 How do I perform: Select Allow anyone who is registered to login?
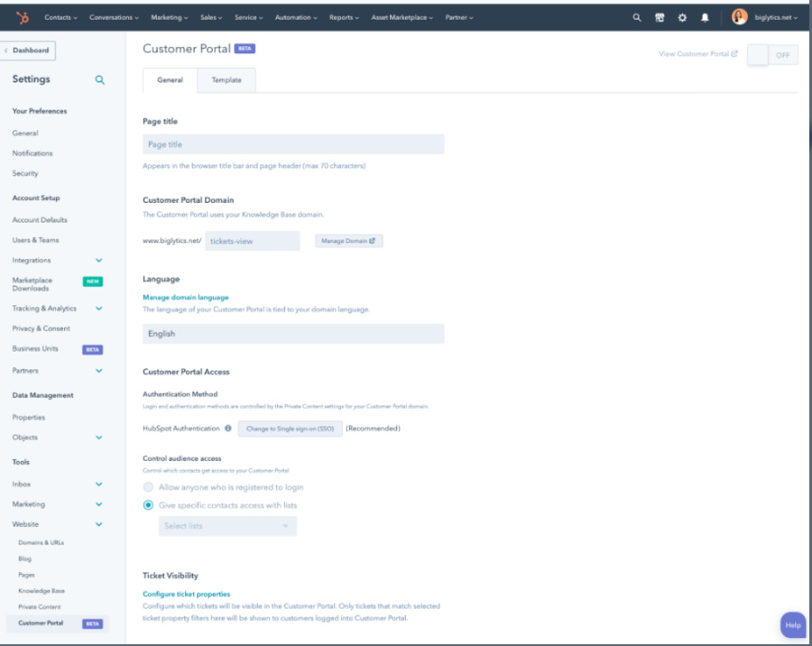point(148,487)
